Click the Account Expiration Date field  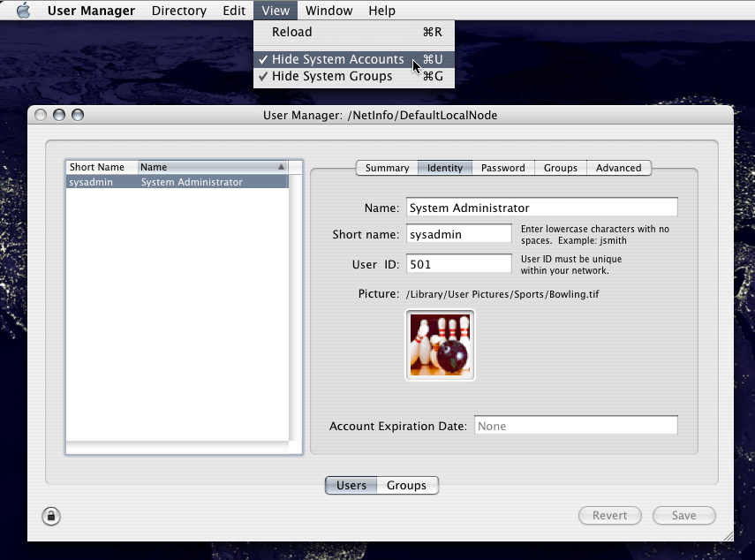(x=576, y=426)
